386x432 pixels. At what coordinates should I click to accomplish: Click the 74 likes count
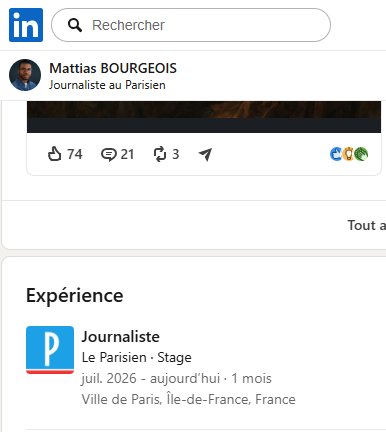[75, 154]
